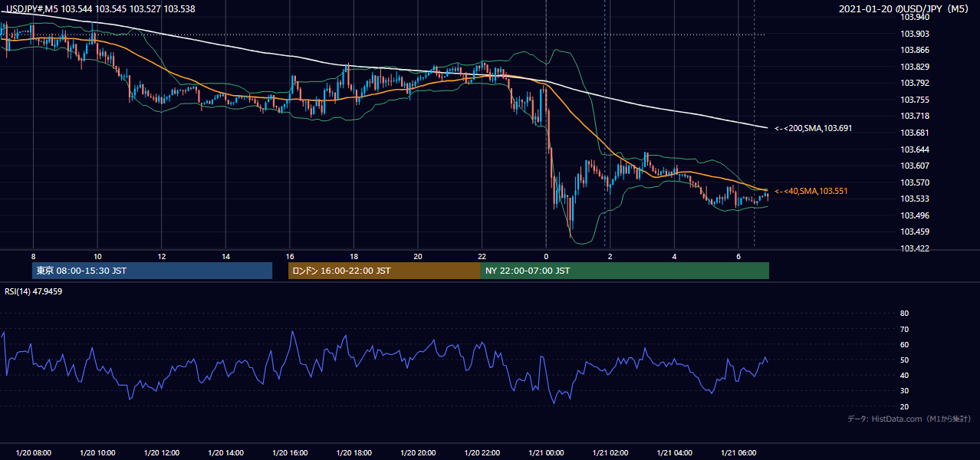Screen dimensions: 980x460
Task: Click time label 1/20 16:00
Action: pyautogui.click(x=289, y=453)
